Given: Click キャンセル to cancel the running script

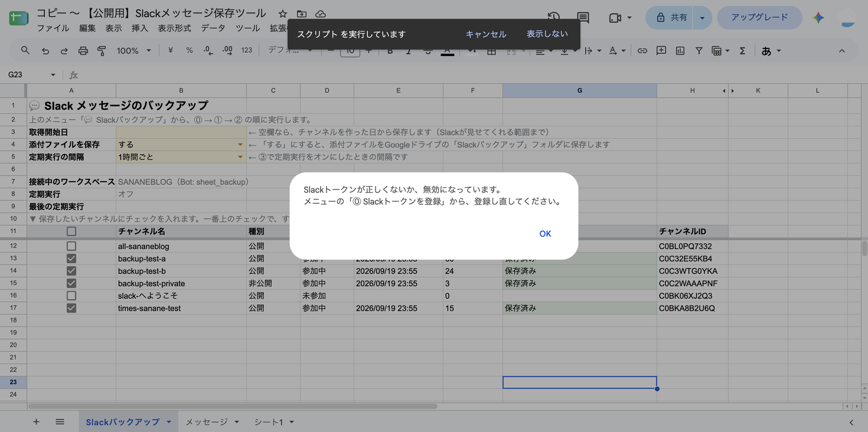Looking at the screenshot, I should 486,34.
